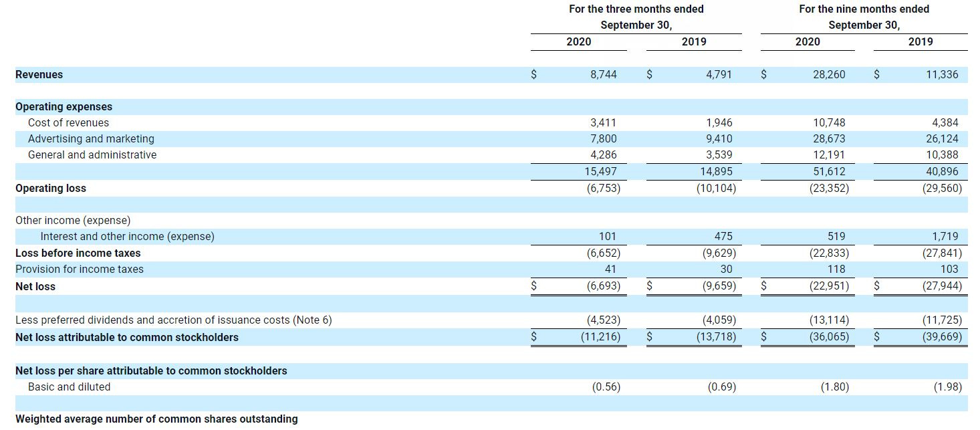Click general and administrative value 4,286
Viewport: 980px width, 430px height.
[604, 155]
